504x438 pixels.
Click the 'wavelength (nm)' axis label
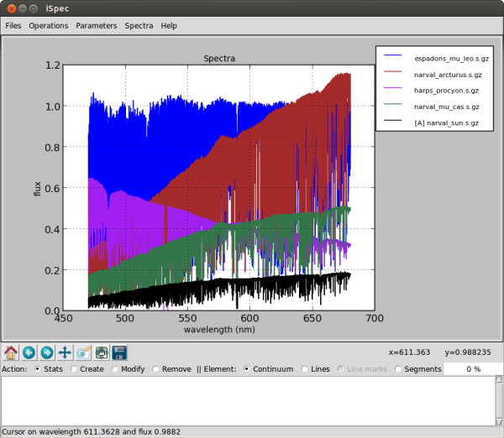pyautogui.click(x=219, y=330)
